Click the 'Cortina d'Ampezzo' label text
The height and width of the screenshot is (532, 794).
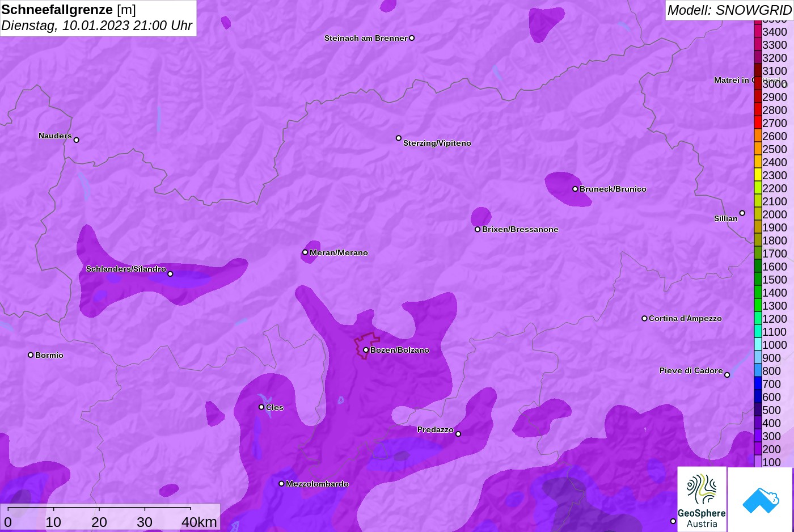pyautogui.click(x=685, y=318)
